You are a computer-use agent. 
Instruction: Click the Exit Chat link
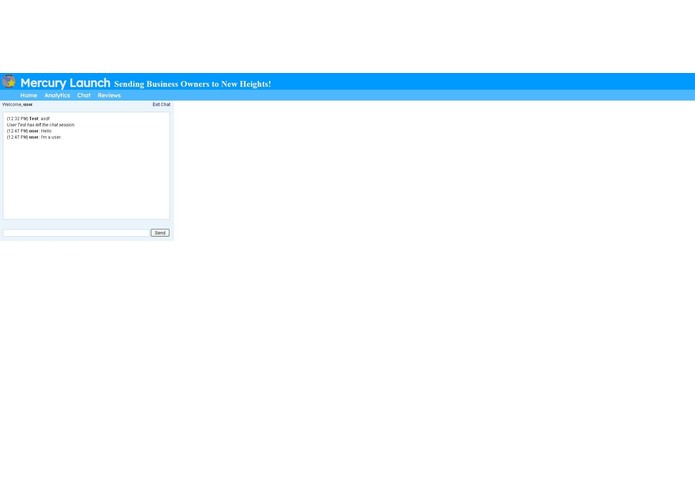[x=161, y=105]
